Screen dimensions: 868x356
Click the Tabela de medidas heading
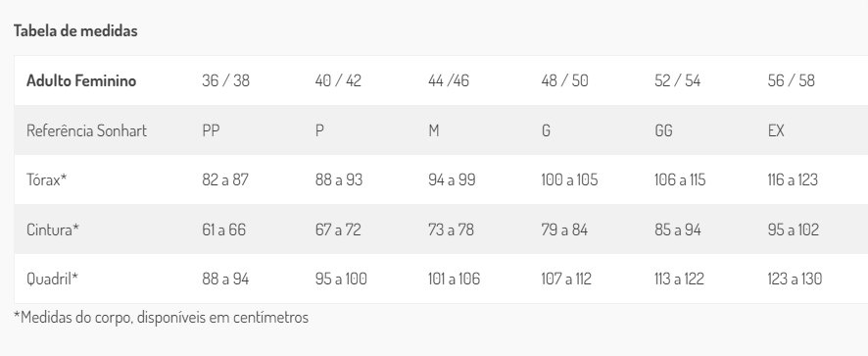point(75,30)
